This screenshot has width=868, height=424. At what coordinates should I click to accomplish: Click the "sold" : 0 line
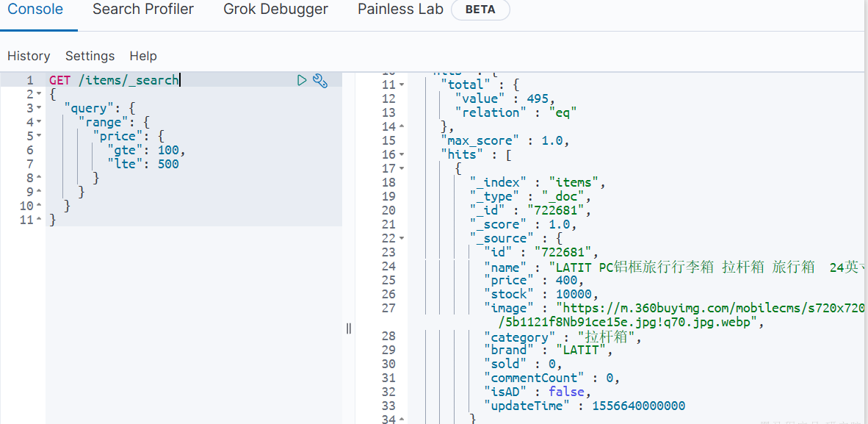point(523,364)
